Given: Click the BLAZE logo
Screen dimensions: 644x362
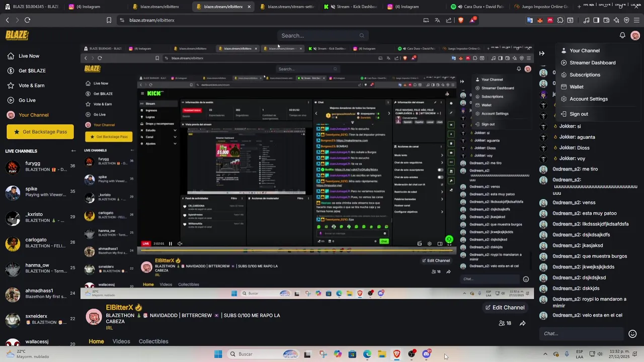Looking at the screenshot, I should [x=17, y=35].
